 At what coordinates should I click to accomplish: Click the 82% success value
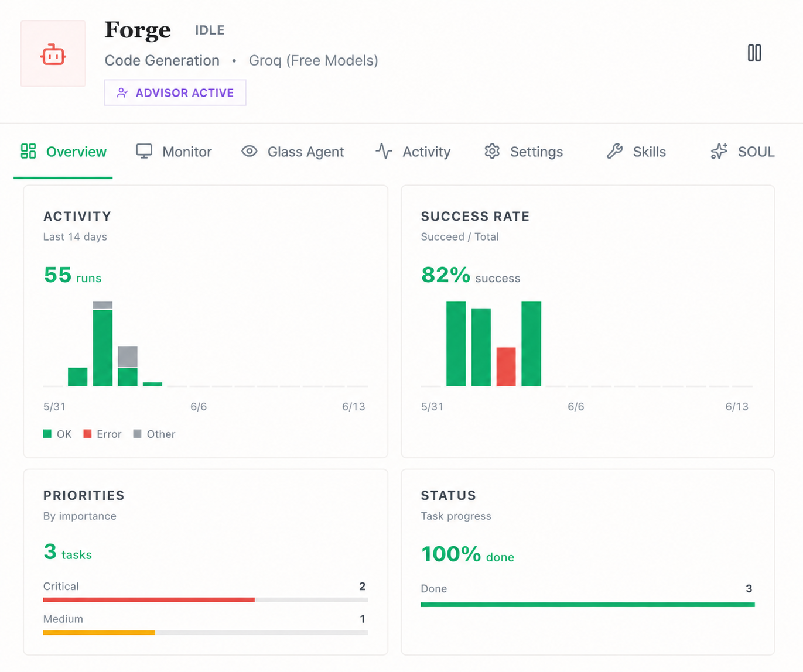click(470, 275)
